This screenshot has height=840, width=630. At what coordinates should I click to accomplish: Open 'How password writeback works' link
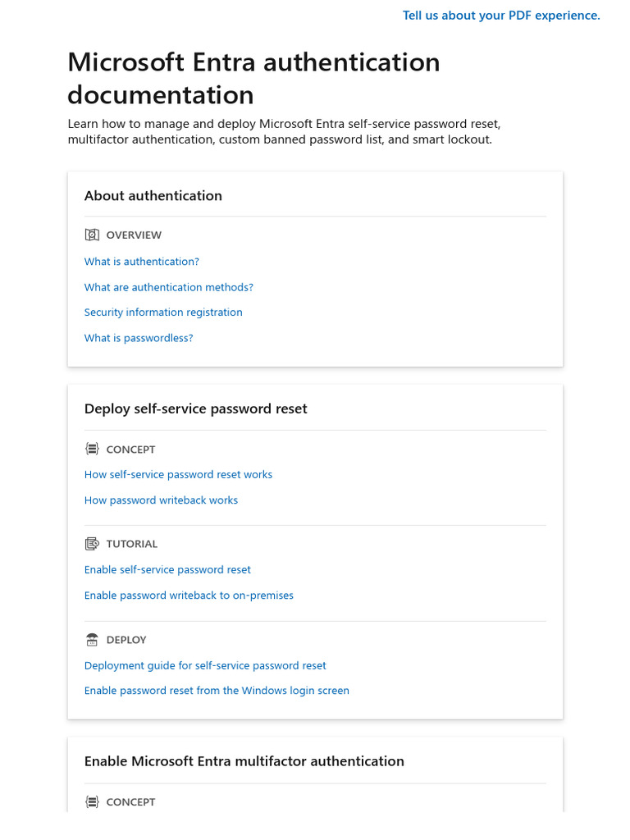pos(161,500)
